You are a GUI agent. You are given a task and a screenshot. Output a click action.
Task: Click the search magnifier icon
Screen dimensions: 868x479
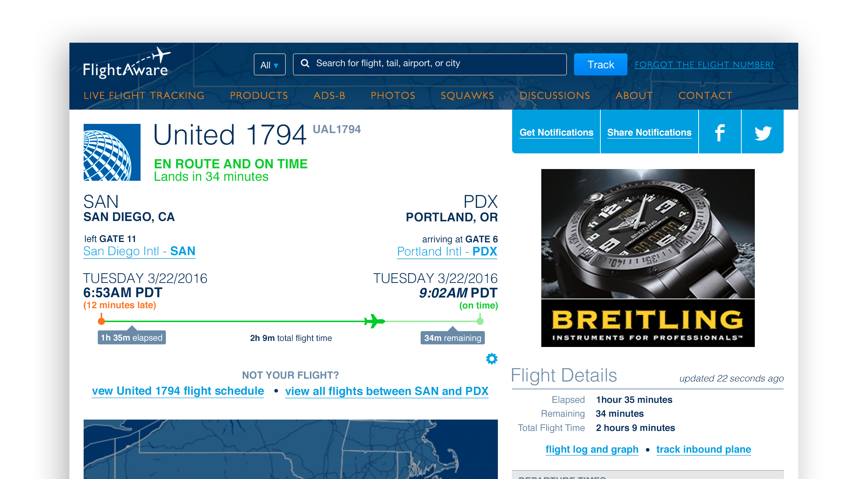pos(305,63)
